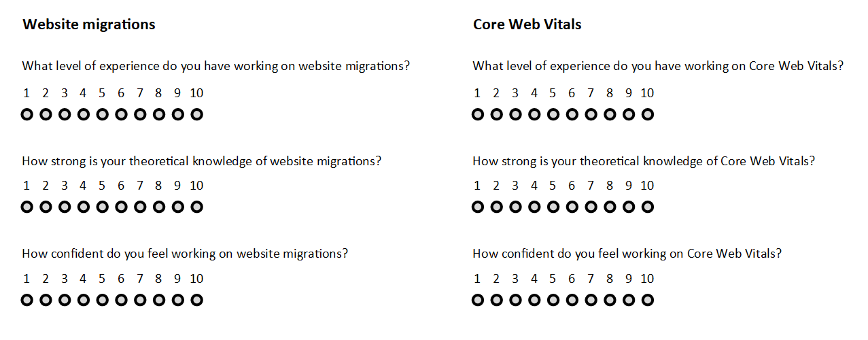Mark website migrations confidence as 8
868x340 pixels.
click(158, 300)
